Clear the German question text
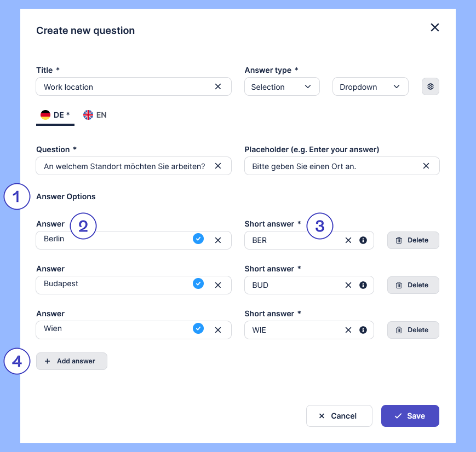The width and height of the screenshot is (476, 452). point(218,166)
